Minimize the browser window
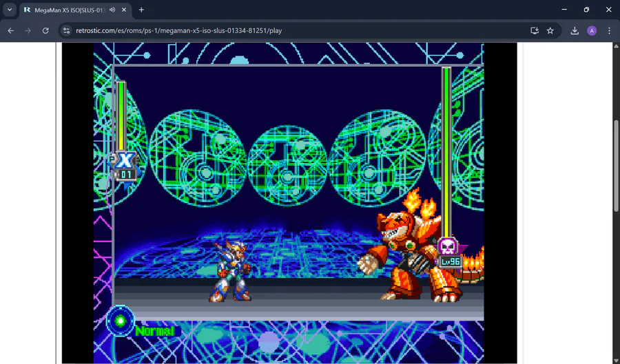The height and width of the screenshot is (364, 620). 564,10
